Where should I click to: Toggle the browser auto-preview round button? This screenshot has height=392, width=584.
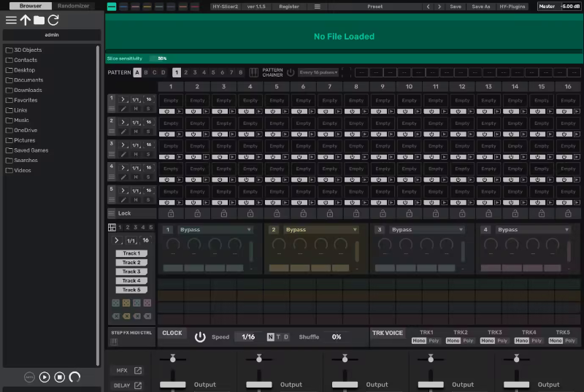tap(29, 377)
